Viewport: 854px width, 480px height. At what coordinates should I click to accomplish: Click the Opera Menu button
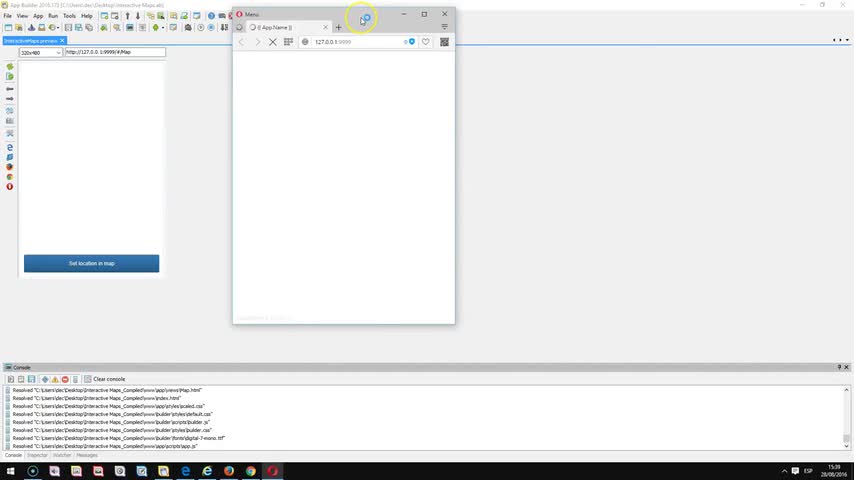(248, 14)
